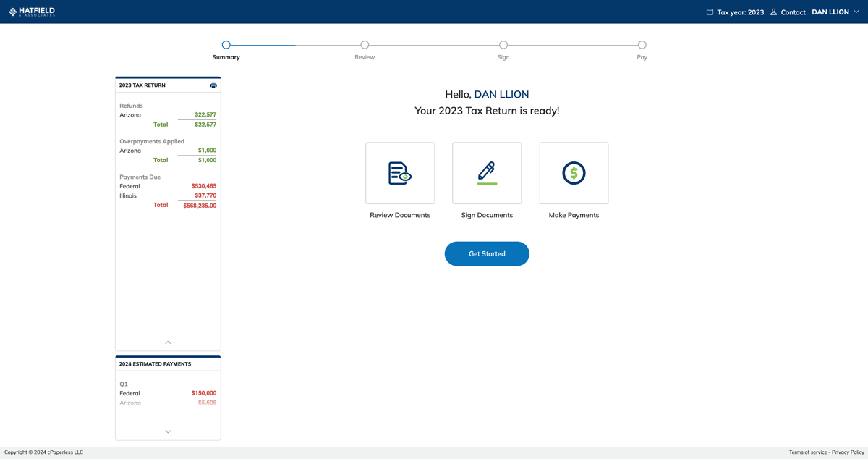Click the Contact link in the header
The width and height of the screenshot is (868, 459).
tap(792, 12)
